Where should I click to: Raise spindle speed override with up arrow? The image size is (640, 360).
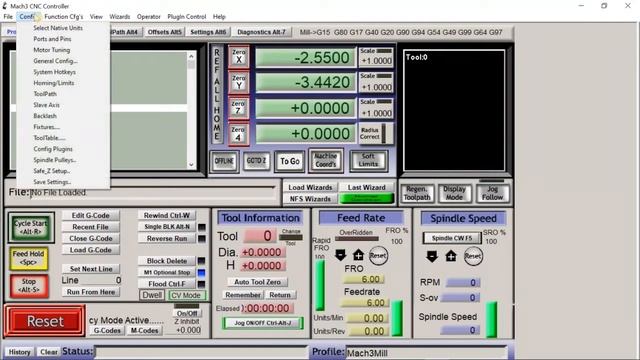click(451, 256)
